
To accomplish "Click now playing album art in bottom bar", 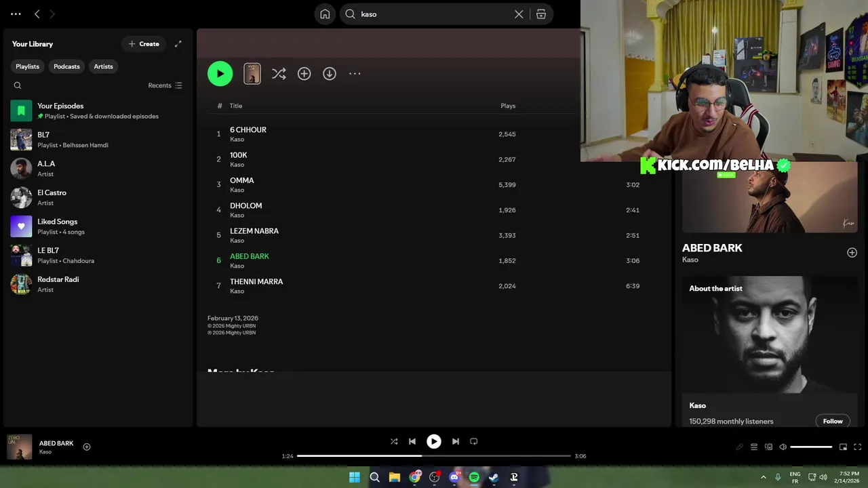I will click(20, 447).
